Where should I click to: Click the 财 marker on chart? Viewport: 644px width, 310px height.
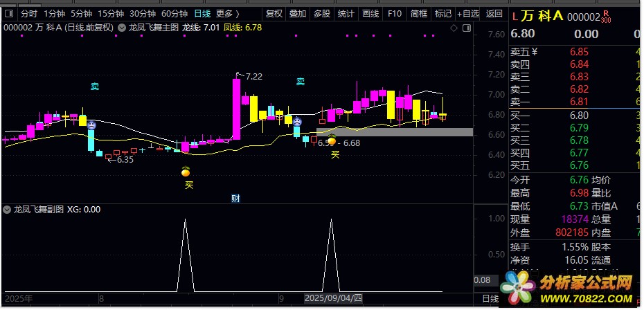[235, 199]
